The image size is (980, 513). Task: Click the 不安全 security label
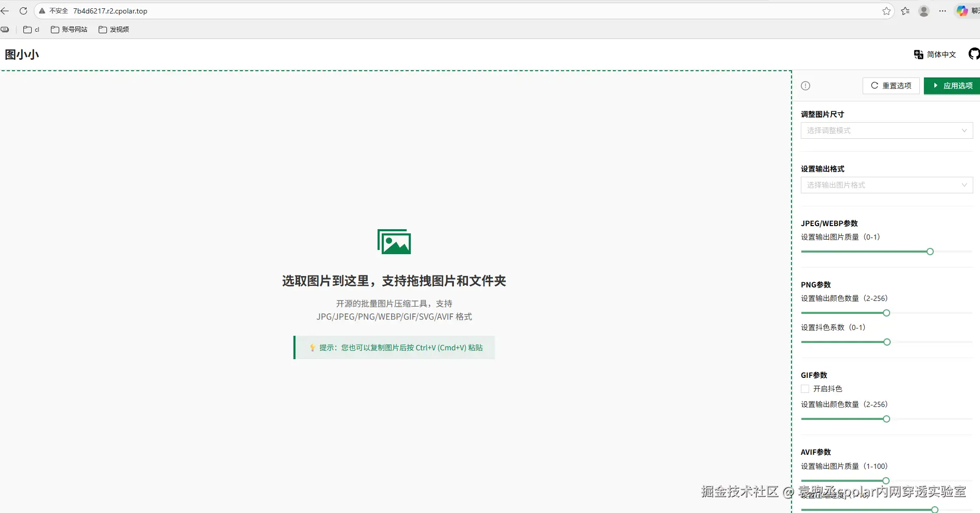click(59, 11)
